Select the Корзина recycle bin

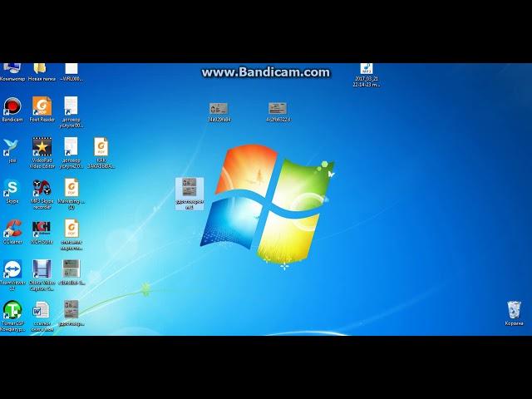[x=514, y=313]
